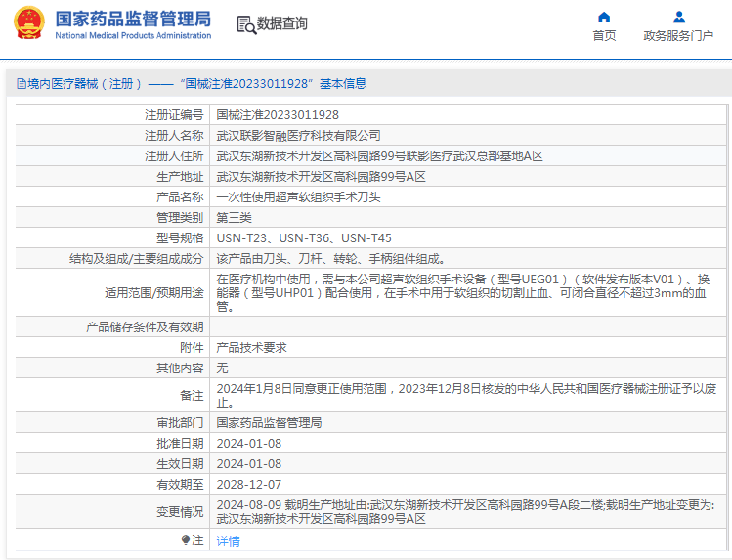Click 数据查询 heading text
The image size is (732, 560).
tap(282, 23)
